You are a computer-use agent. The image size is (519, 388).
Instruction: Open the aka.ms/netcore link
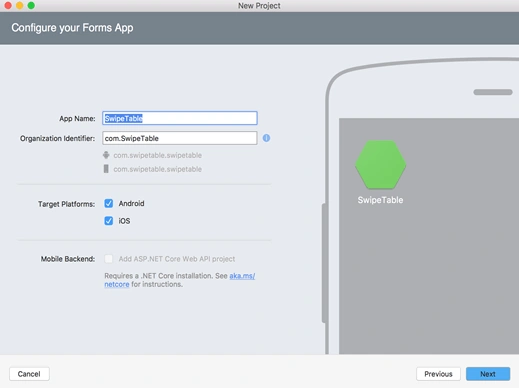coord(242,276)
